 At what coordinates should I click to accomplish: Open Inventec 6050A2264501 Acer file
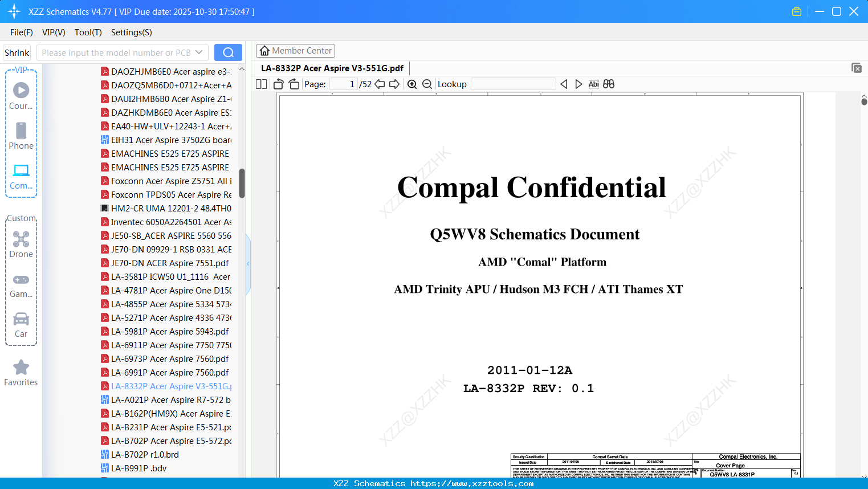pos(166,222)
